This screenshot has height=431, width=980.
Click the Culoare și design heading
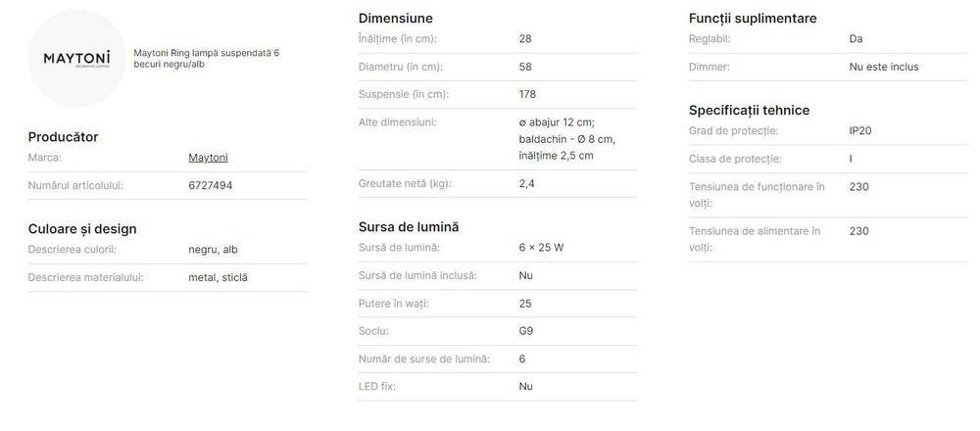point(82,228)
